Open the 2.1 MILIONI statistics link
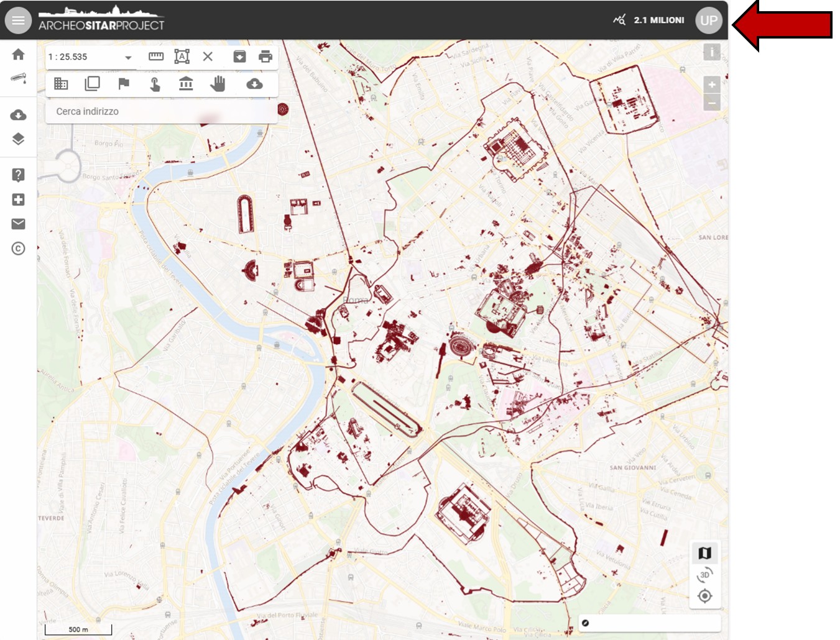This screenshot has height=640, width=840. (649, 21)
